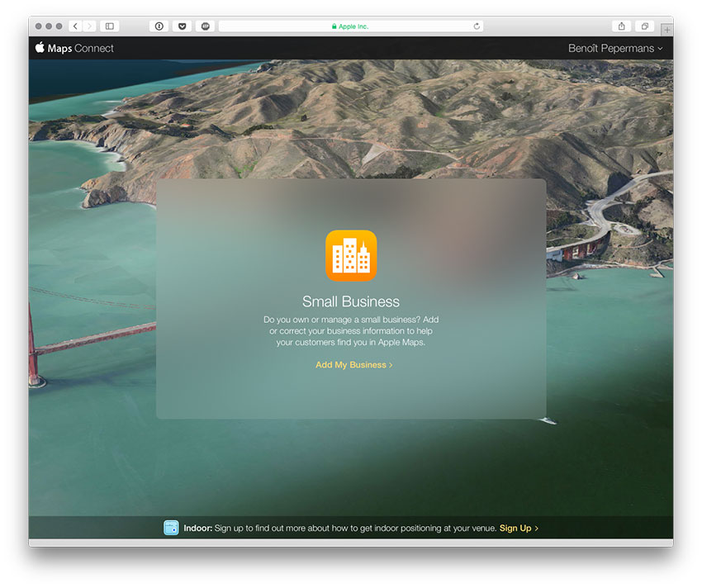This screenshot has width=702, height=588.
Task: Click the Apple logo in Maps Connect header
Action: [x=40, y=47]
